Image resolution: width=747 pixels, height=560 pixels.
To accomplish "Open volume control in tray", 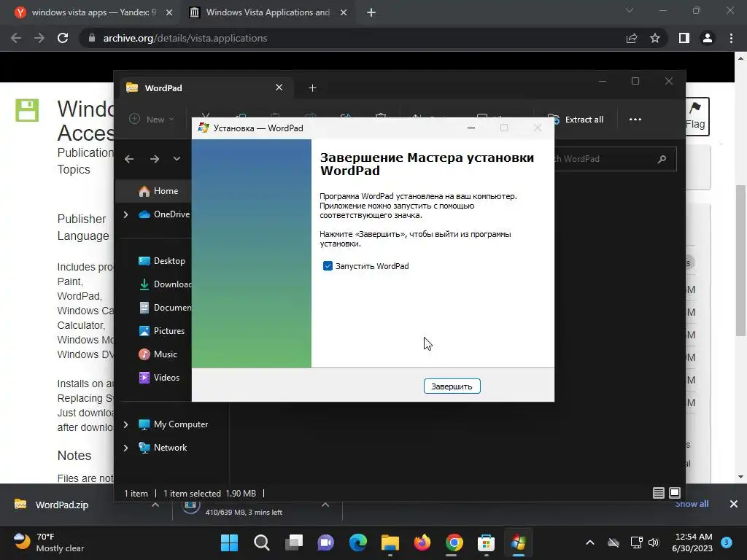I will [x=654, y=542].
